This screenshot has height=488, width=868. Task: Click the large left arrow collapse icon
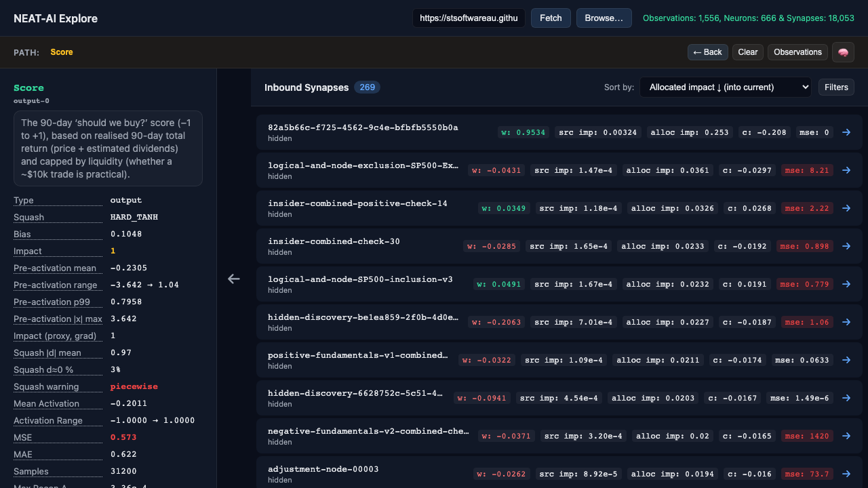pos(234,279)
